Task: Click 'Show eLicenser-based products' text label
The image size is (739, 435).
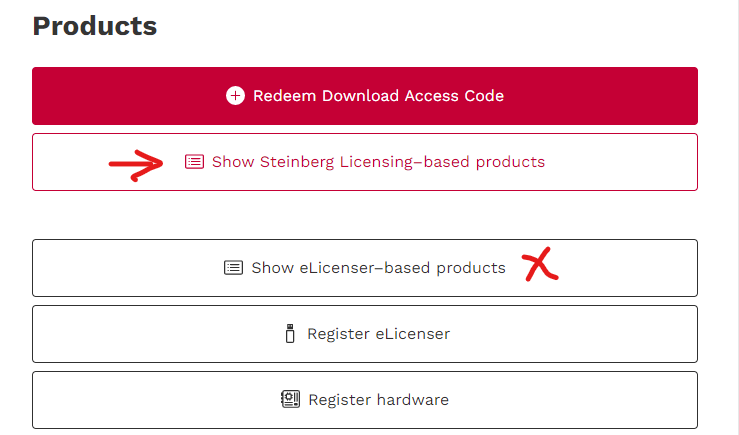Action: click(x=378, y=268)
